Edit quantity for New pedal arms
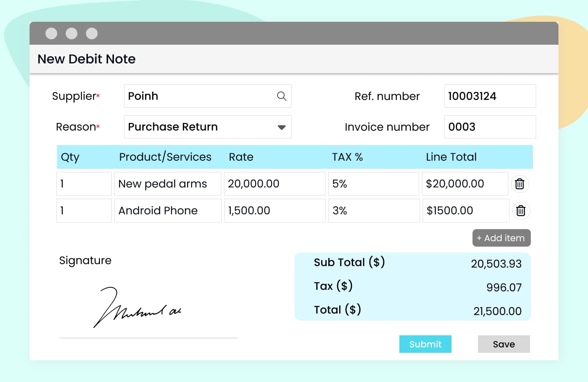This screenshot has width=588, height=382. tap(84, 184)
